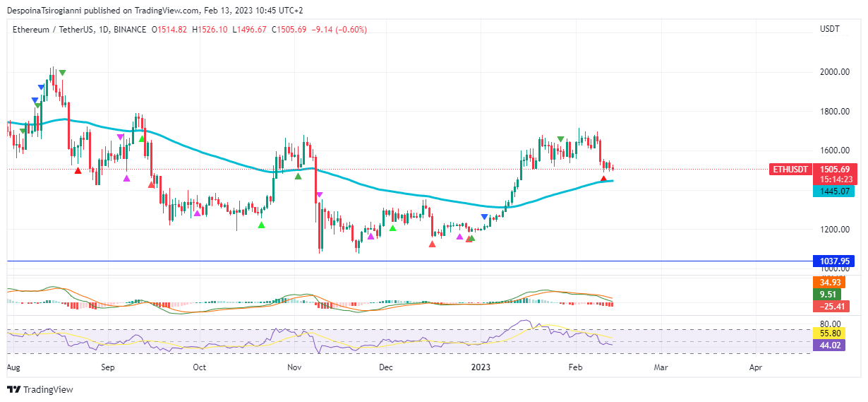Click the Nov label on the time axis

295,367
